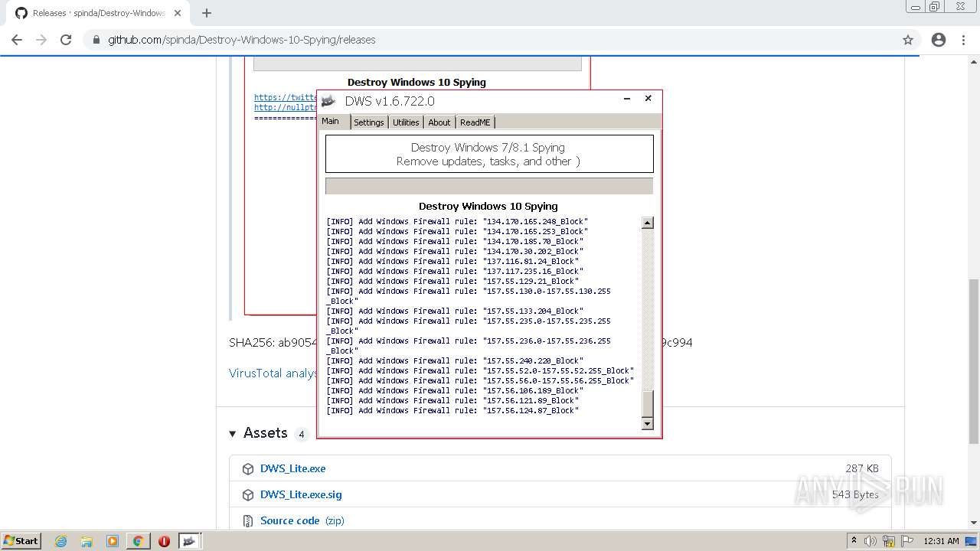The height and width of the screenshot is (551, 980).
Task: Open the twitter link in release notes
Action: (286, 97)
